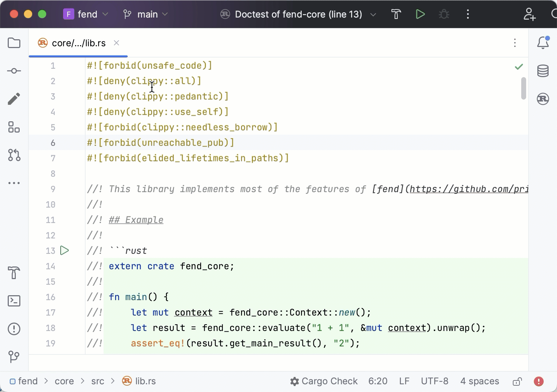The width and height of the screenshot is (557, 392).
Task: Open the Structure tool window
Action: point(14,127)
